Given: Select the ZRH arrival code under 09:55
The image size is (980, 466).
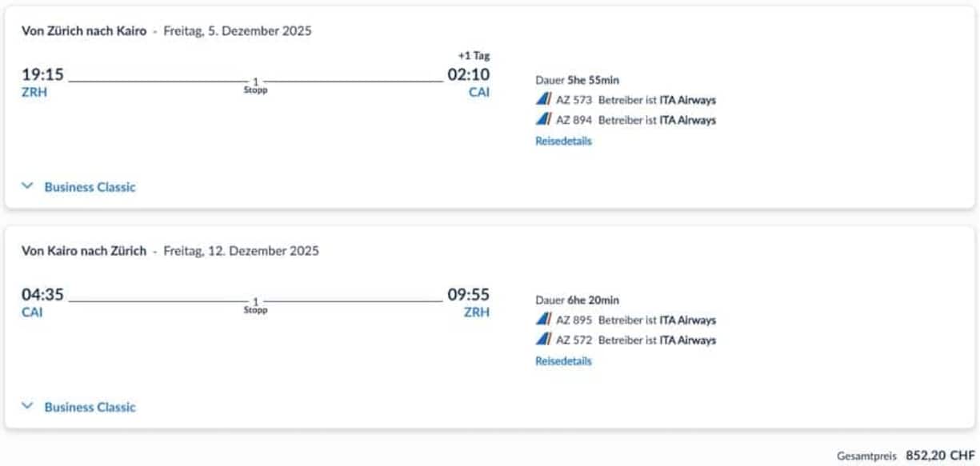Looking at the screenshot, I should coord(477,312).
